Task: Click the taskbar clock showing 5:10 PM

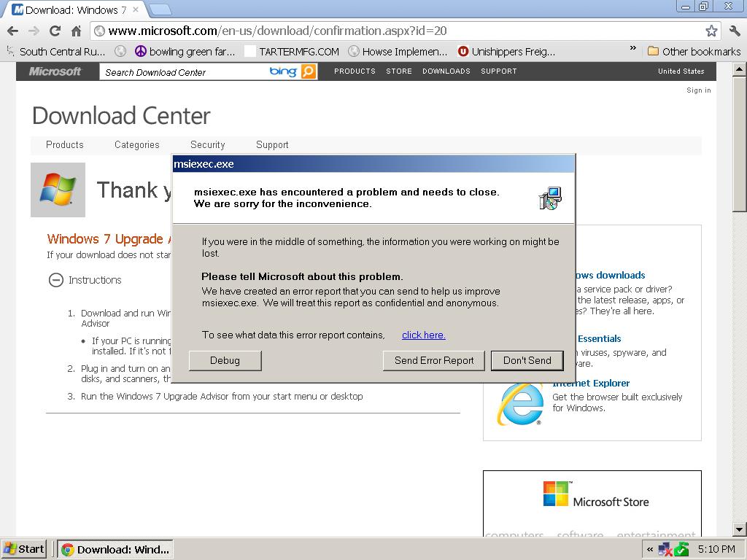Action: [x=716, y=550]
